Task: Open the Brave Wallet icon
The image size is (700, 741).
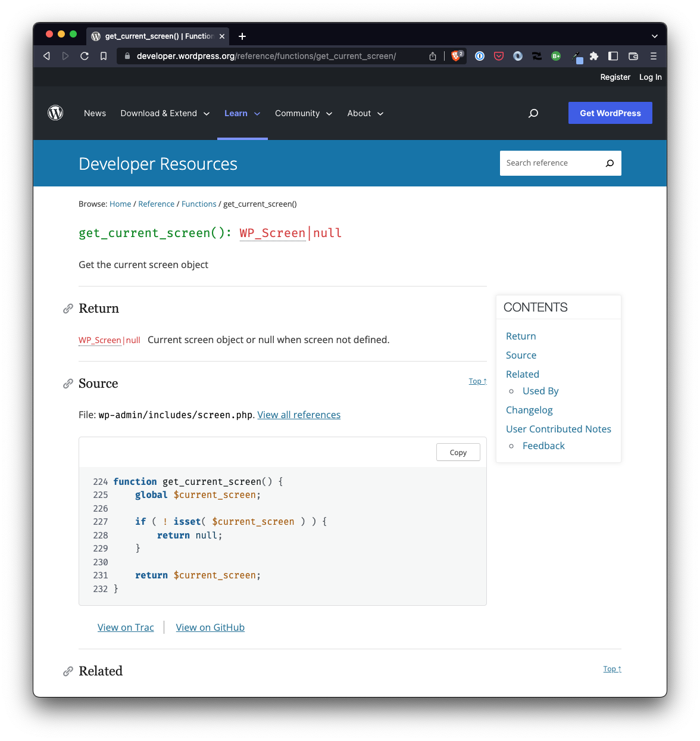Action: coord(633,56)
